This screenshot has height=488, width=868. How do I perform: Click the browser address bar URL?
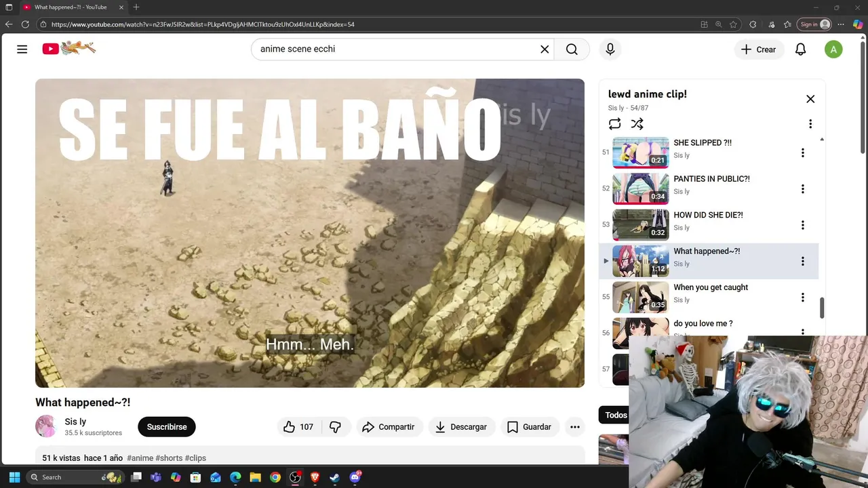pos(203,24)
